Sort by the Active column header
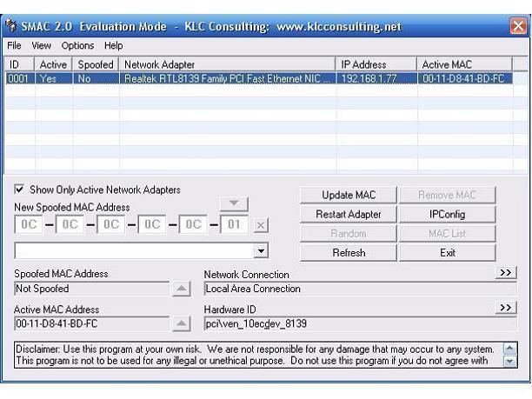The width and height of the screenshot is (532, 399). click(53, 64)
